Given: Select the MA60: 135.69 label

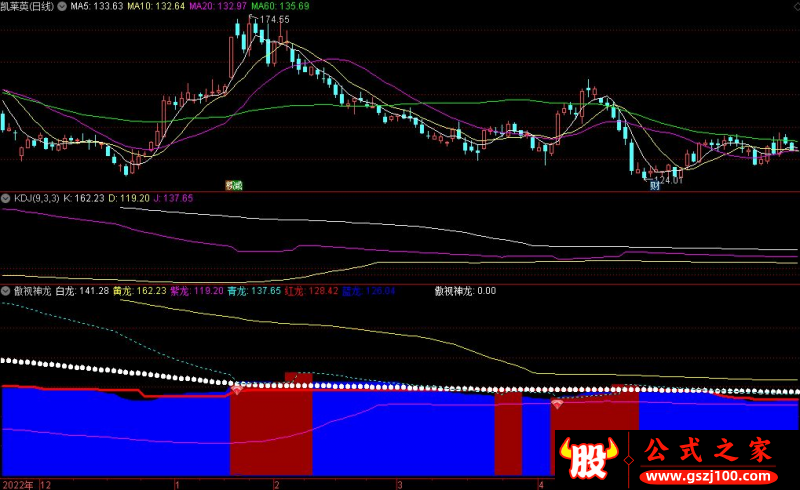Looking at the screenshot, I should (x=280, y=6).
